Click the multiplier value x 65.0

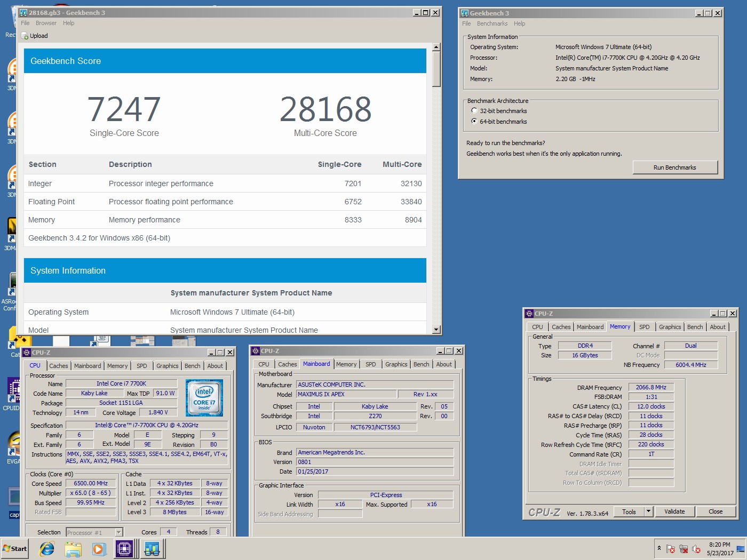click(91, 493)
